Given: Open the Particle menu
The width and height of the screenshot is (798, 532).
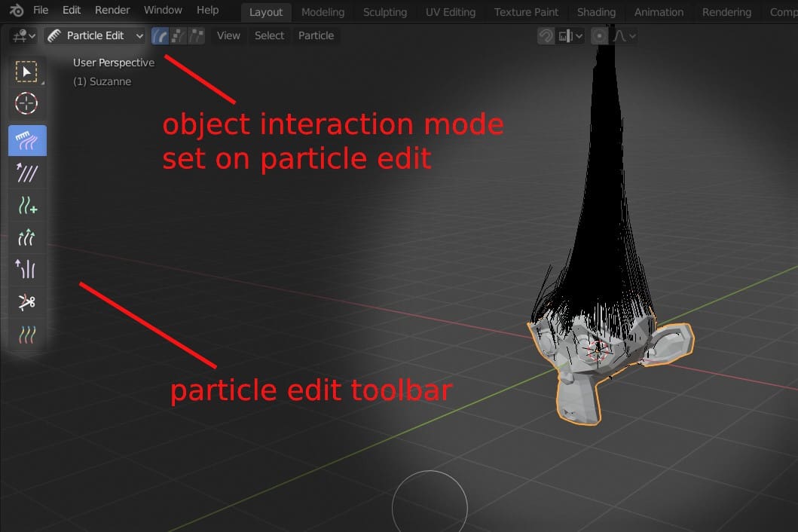Looking at the screenshot, I should pos(316,35).
